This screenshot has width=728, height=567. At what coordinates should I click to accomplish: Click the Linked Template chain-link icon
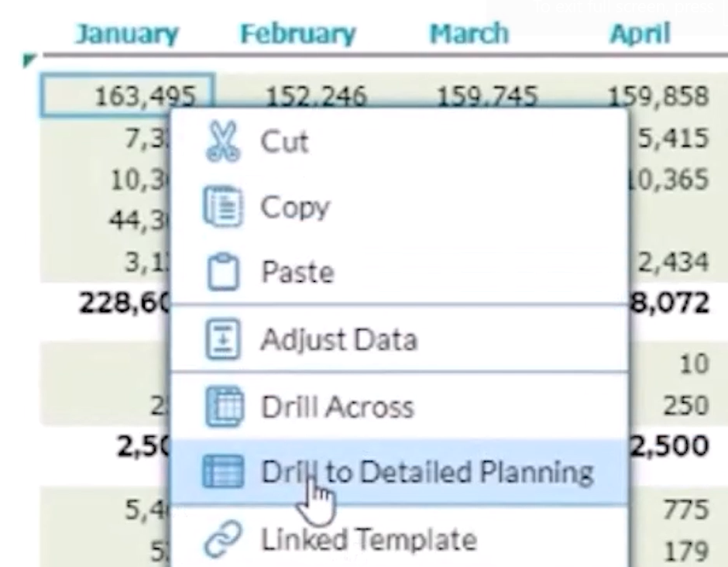pos(221,537)
